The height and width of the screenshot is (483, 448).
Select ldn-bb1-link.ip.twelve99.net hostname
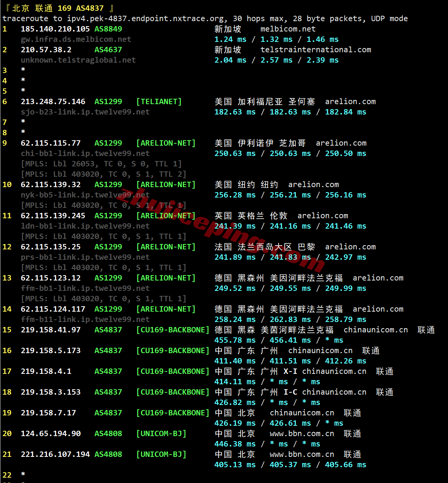[85, 226]
